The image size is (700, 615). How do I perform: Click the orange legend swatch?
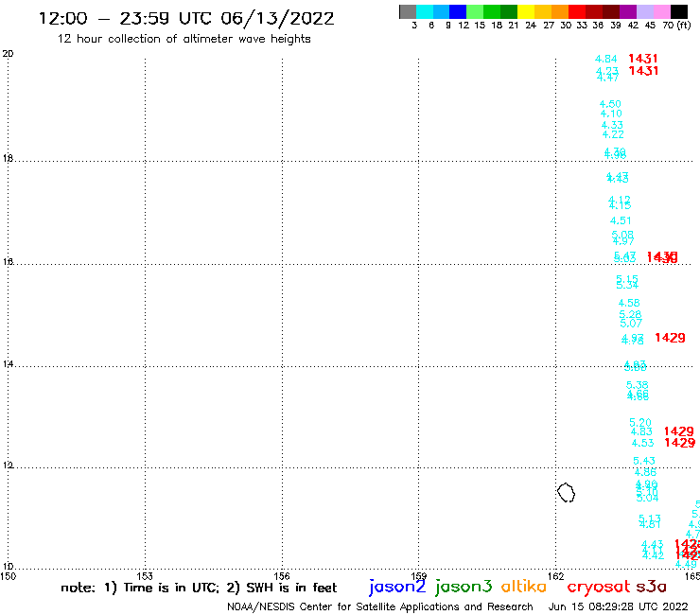[x=560, y=11]
